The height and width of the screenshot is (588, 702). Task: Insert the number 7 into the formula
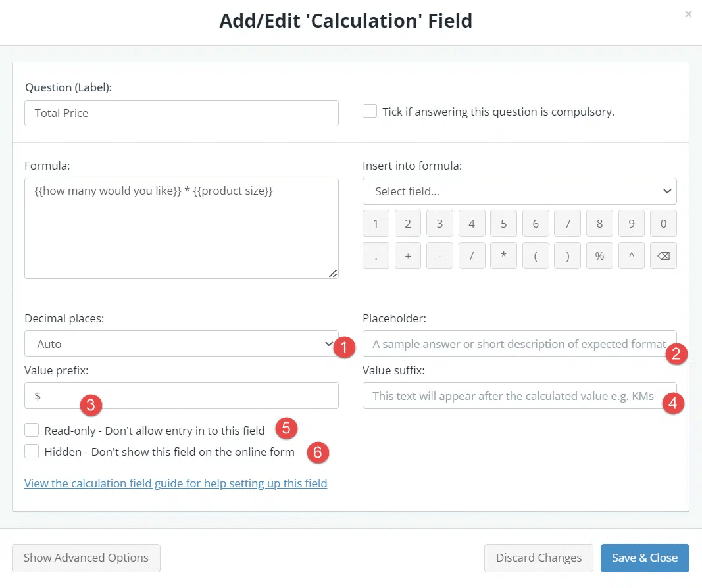[567, 223]
